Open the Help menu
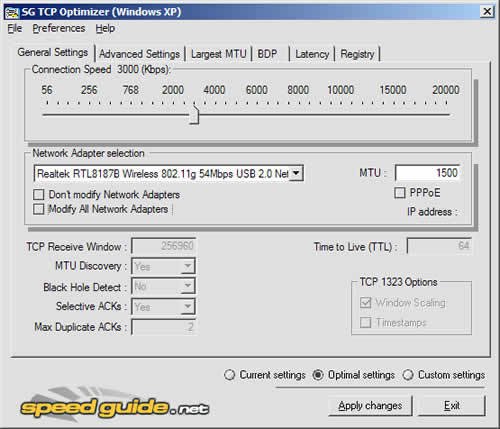 pyautogui.click(x=105, y=29)
